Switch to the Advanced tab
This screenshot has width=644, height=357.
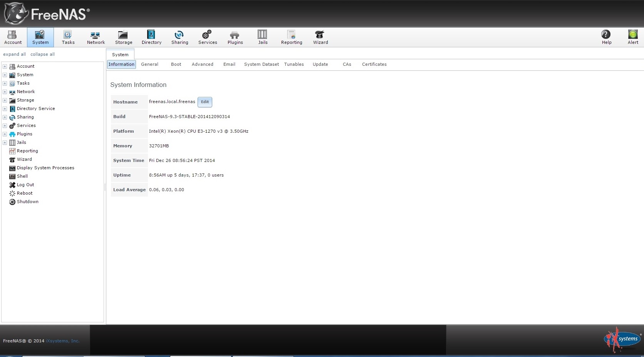202,64
